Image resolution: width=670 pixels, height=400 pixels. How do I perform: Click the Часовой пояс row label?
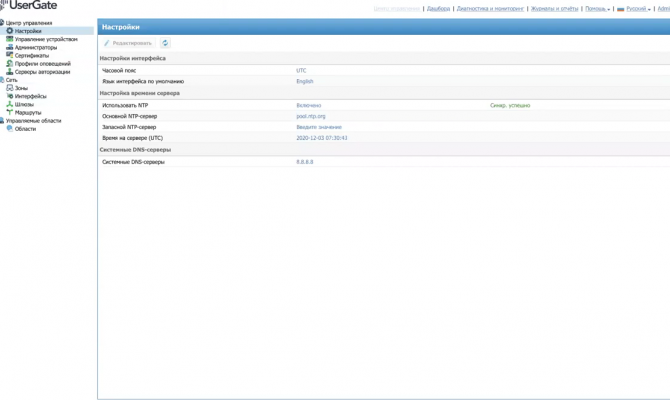119,71
